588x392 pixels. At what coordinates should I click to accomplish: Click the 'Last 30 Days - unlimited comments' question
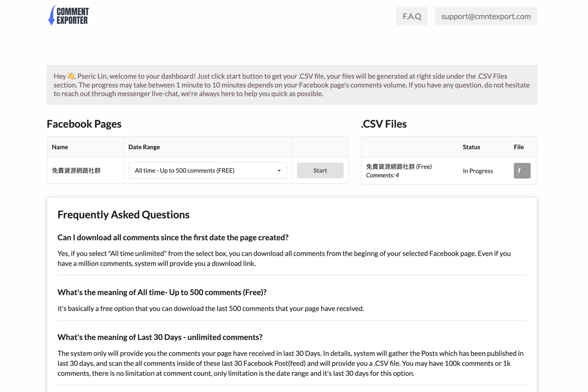[160, 337]
